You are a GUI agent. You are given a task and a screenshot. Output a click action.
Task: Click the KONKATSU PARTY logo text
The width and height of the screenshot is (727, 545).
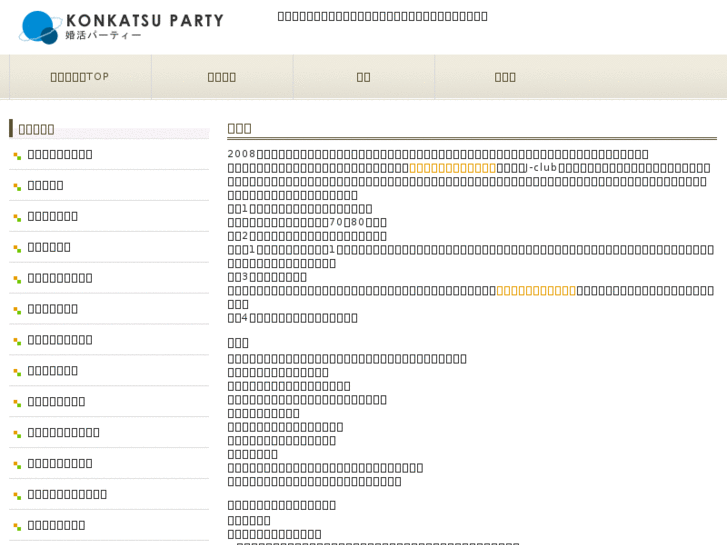coord(144,20)
